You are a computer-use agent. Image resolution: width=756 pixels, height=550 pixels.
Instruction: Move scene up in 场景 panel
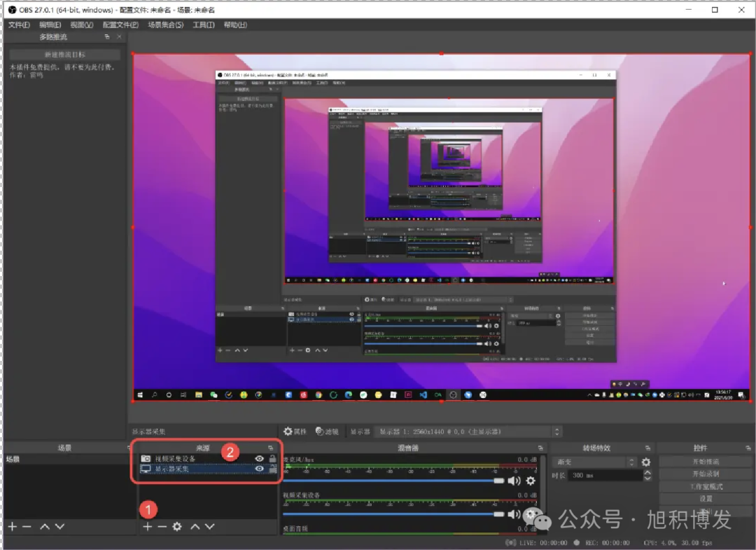click(x=45, y=527)
